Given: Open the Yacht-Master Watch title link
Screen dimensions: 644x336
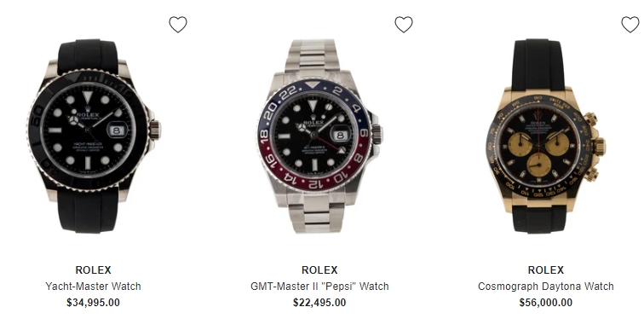Looking at the screenshot, I should 93,287.
